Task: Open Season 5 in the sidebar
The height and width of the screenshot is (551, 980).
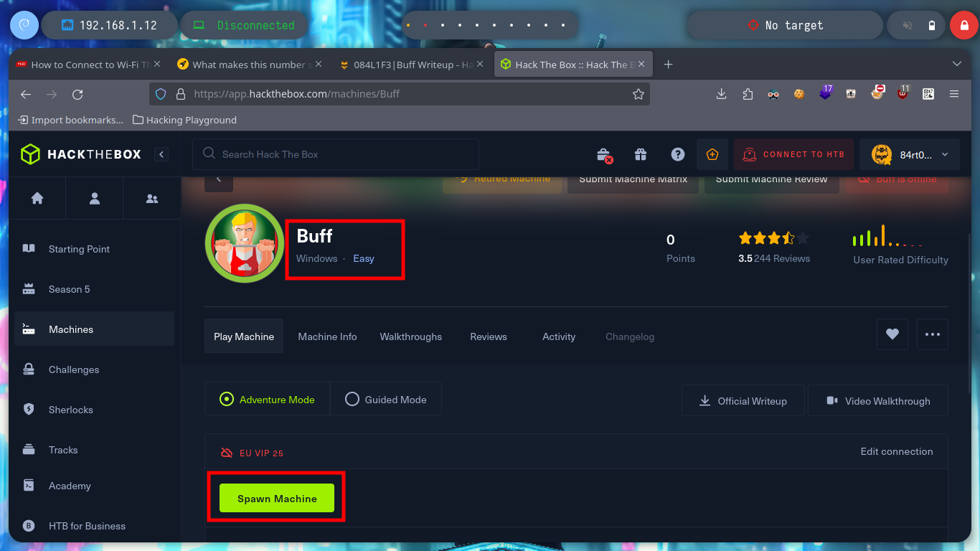Action: coord(94,289)
